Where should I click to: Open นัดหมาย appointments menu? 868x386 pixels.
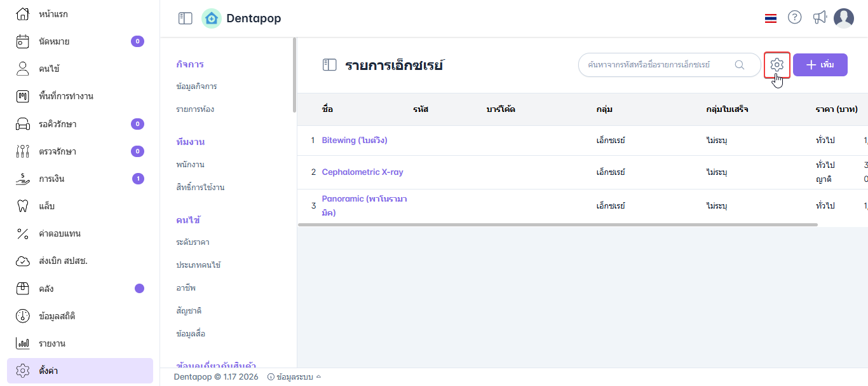pos(54,41)
